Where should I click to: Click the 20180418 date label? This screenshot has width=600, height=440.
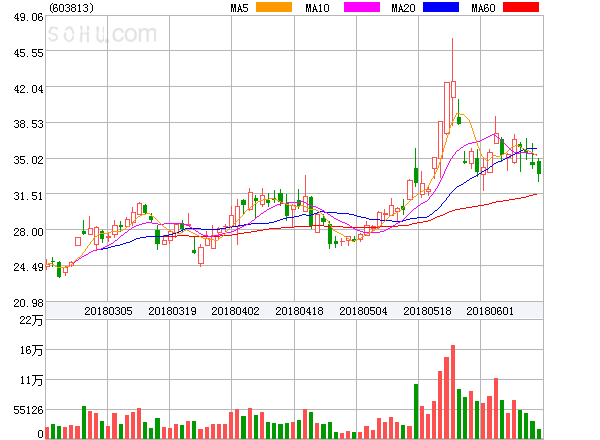(x=299, y=311)
